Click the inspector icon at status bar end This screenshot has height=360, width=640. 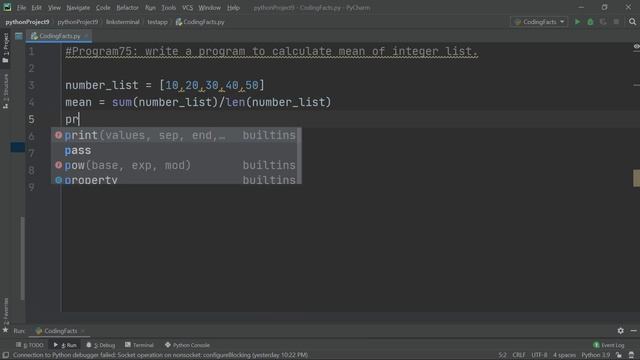click(631, 355)
